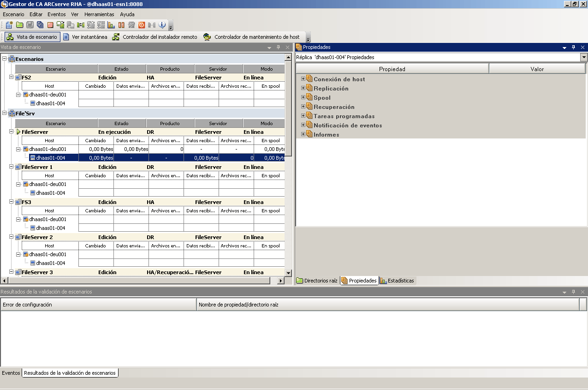588x390 pixels.
Task: Open the Herramientas menu
Action: pos(99,14)
